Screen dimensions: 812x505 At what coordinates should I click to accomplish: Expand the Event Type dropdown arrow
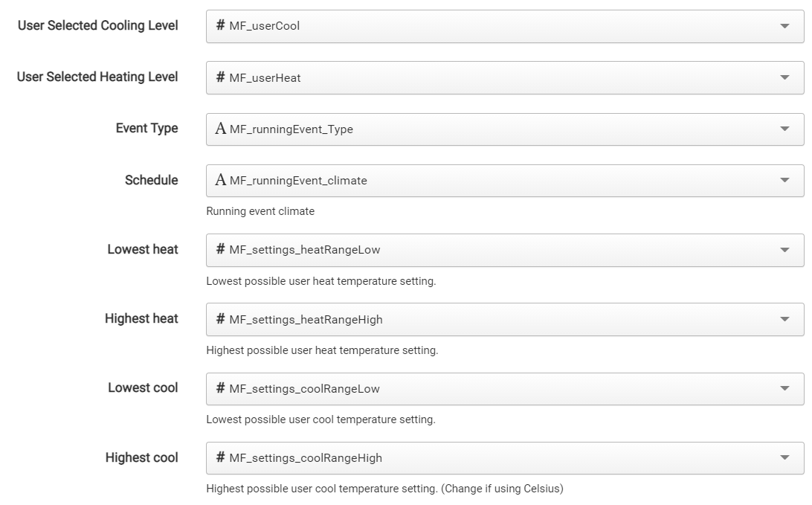click(x=784, y=129)
